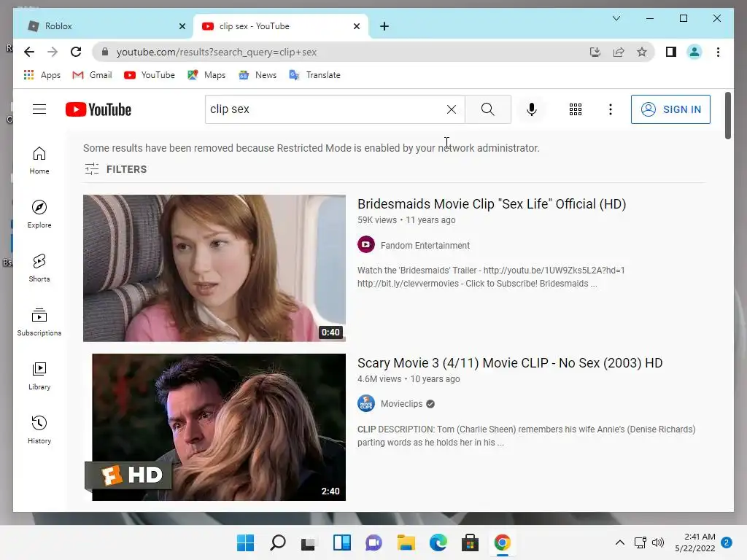Viewport: 747px width, 560px height.
Task: Open the Maps bookmark
Action: click(x=206, y=75)
